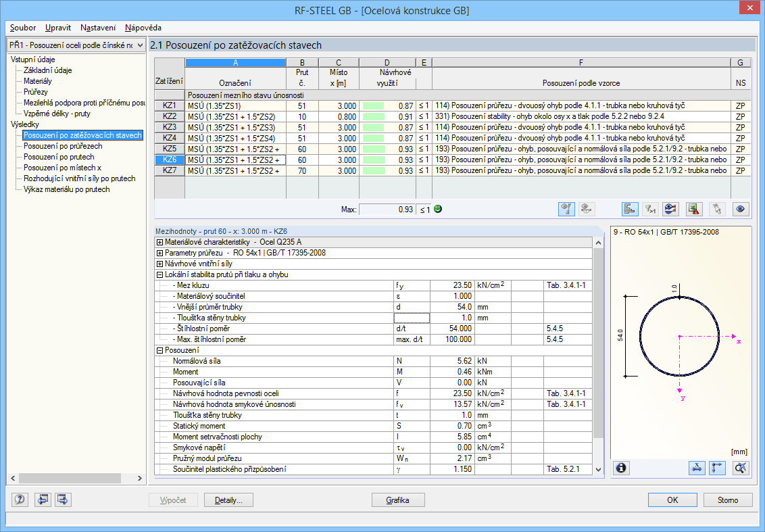Open the Nastavení menu
This screenshot has width=765, height=532.
tap(97, 28)
